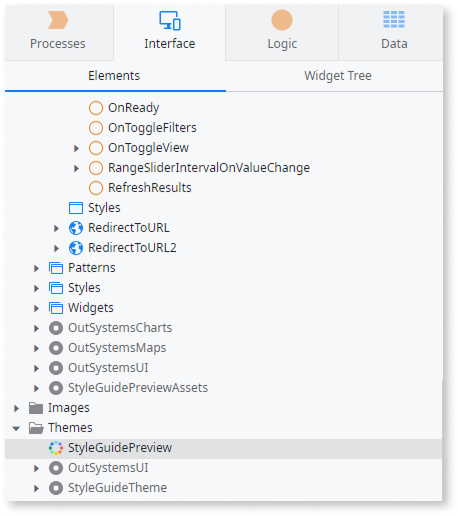Click the OutSystemsMaps module icon
The width and height of the screenshot is (458, 516).
pyautogui.click(x=56, y=348)
